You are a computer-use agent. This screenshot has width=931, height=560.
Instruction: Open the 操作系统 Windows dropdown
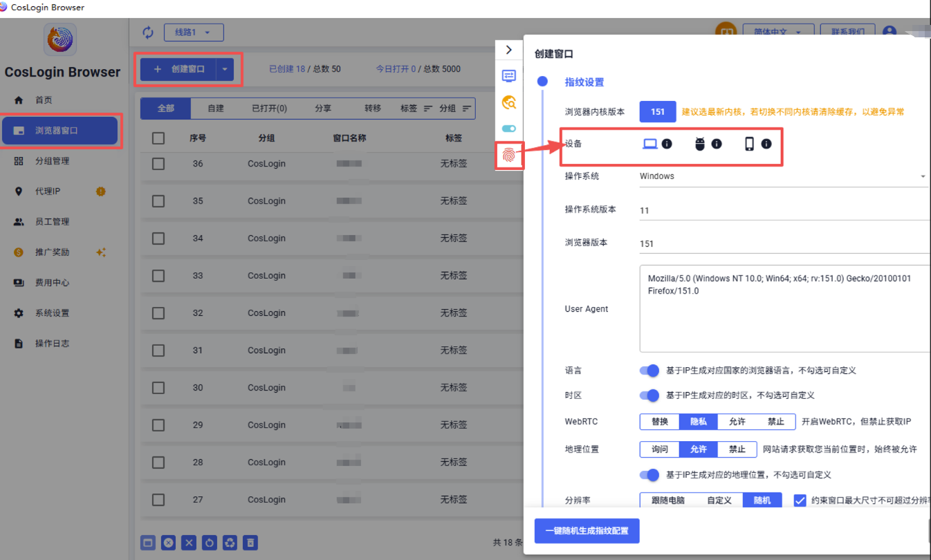pyautogui.click(x=783, y=176)
